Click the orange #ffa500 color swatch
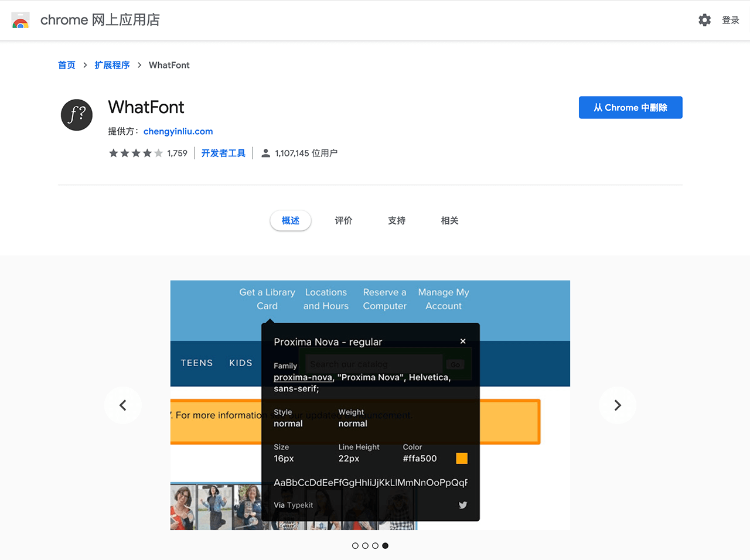The image size is (750, 560). click(x=462, y=459)
